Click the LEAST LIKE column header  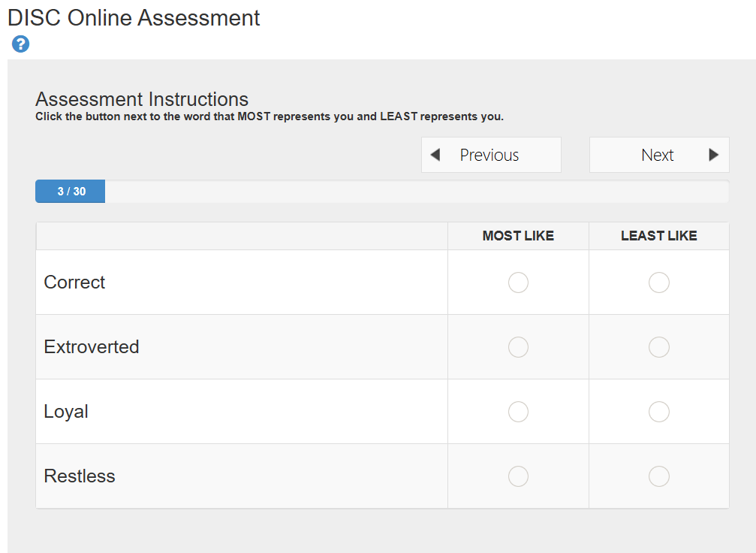(x=658, y=236)
